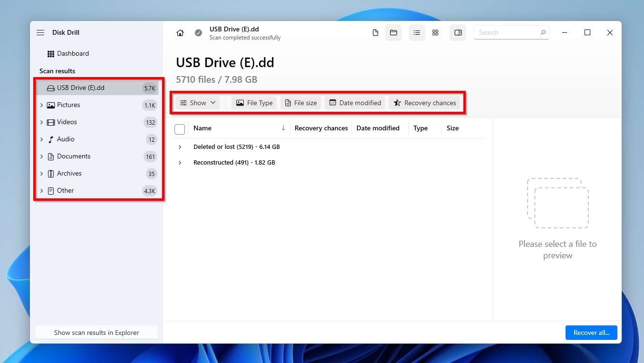Open the Show filter dropdown
The width and height of the screenshot is (644, 363).
[198, 103]
